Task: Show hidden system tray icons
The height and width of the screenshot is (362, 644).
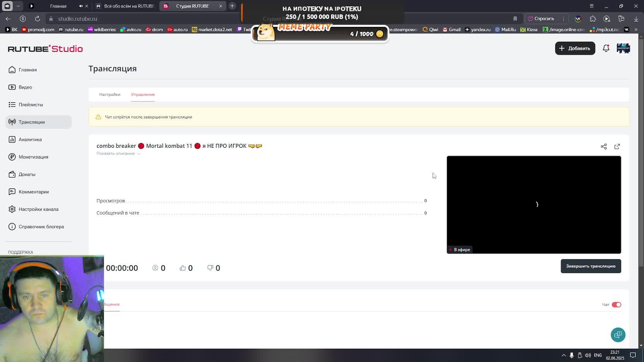Action: [563, 355]
